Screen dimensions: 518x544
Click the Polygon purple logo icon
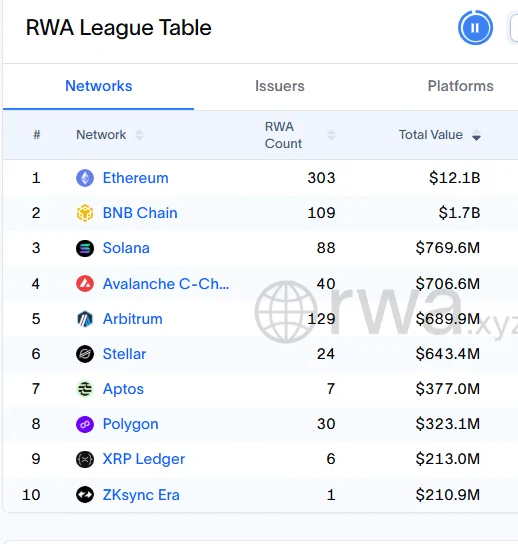pos(85,424)
